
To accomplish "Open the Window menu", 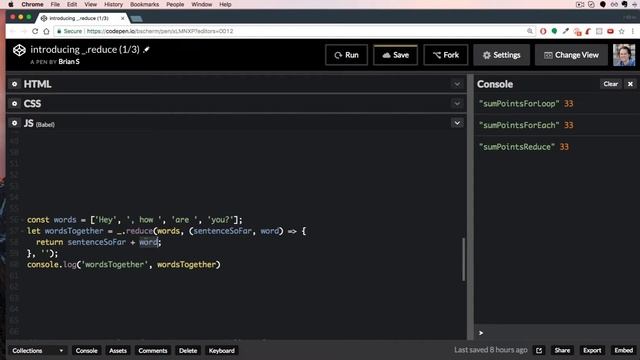I will (202, 4).
